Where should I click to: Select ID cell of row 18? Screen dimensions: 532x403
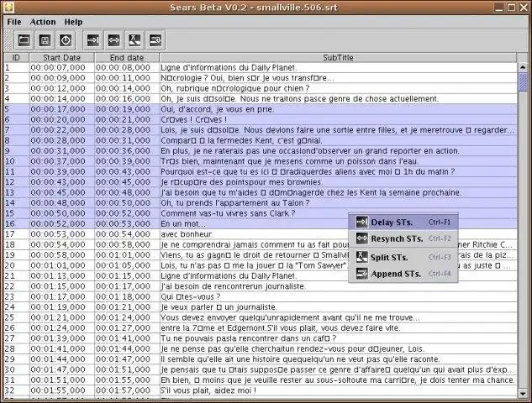16,244
